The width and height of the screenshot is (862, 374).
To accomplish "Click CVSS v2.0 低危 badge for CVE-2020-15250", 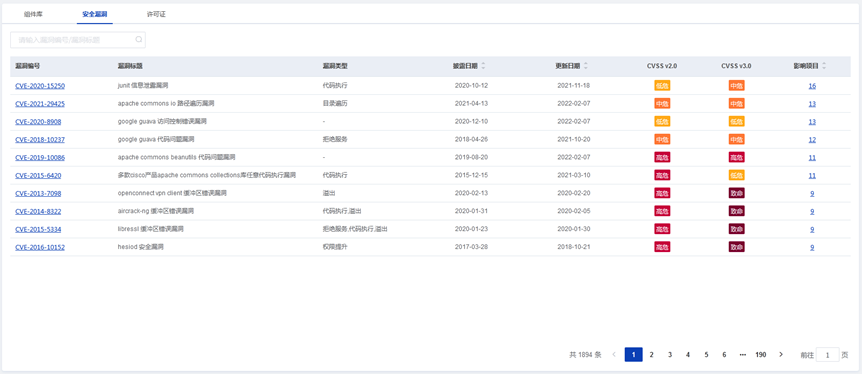I will 662,86.
